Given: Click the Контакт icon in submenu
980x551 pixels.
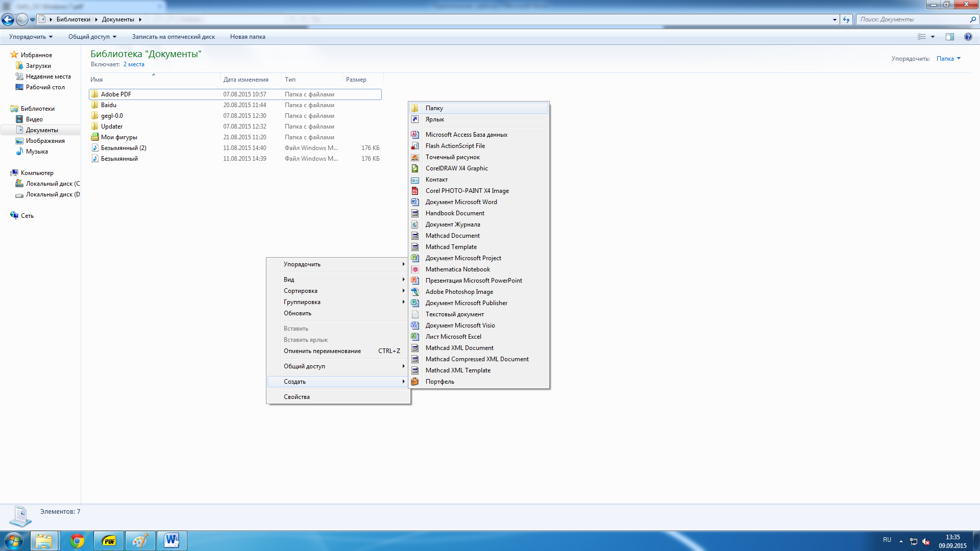Looking at the screenshot, I should 415,180.
